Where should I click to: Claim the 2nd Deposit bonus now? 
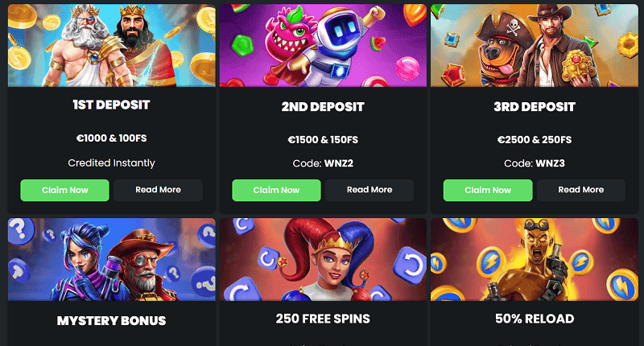tap(276, 190)
